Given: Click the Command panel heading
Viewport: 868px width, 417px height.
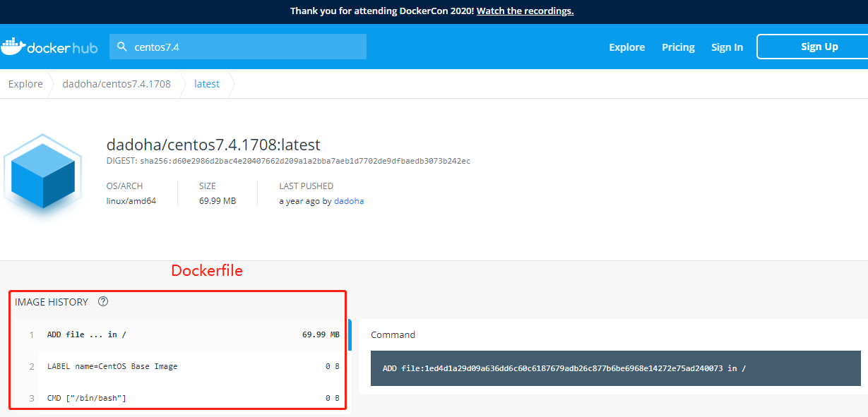Looking at the screenshot, I should 393,334.
